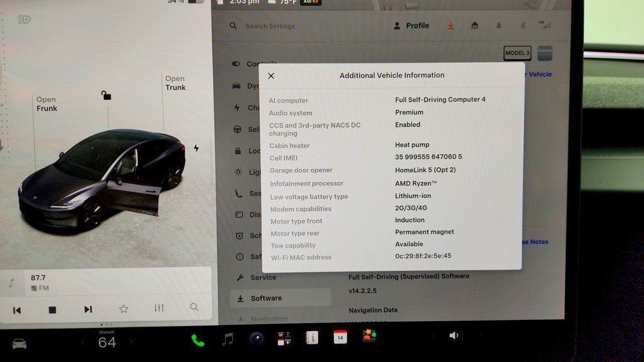Tap the Navigation Data label
The image size is (644, 362).
tap(373, 310)
